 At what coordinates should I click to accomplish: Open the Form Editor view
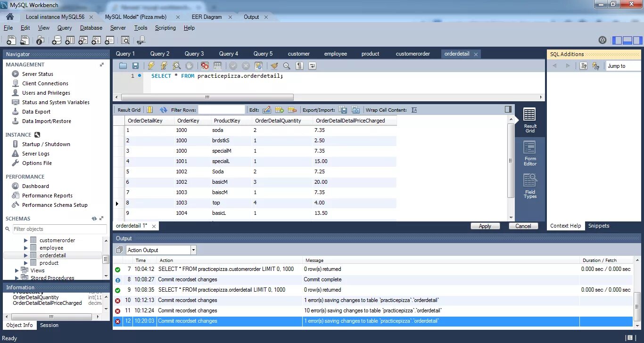(530, 154)
